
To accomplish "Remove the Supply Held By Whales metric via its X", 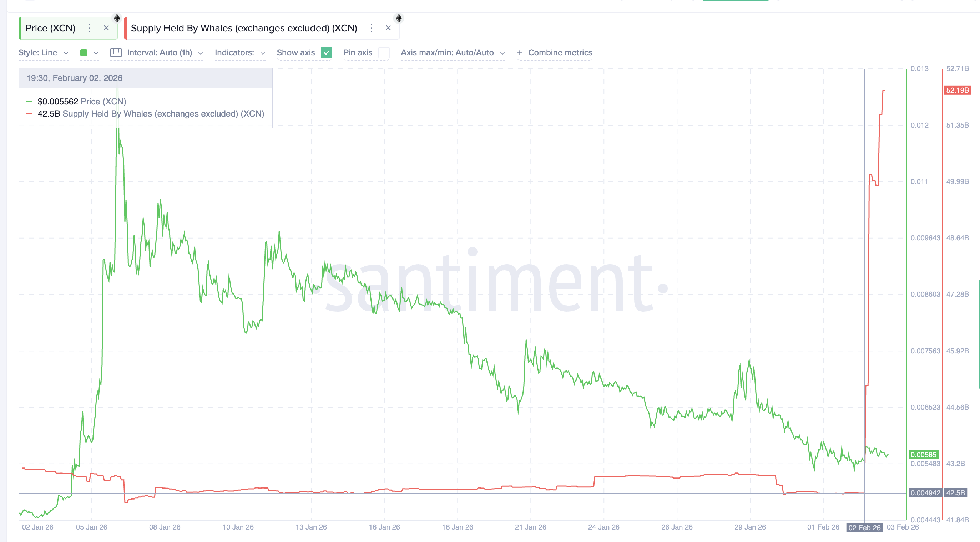I will [388, 28].
